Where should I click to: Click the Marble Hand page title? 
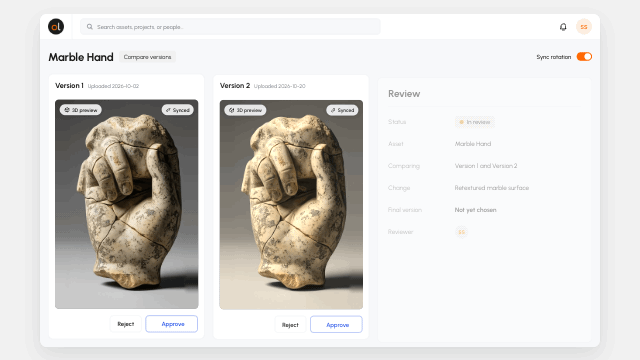point(81,57)
